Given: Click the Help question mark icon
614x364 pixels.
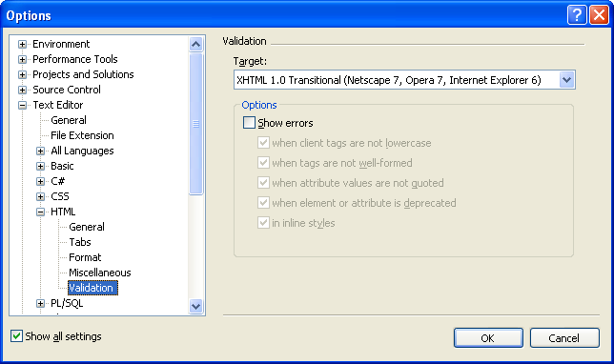Looking at the screenshot, I should pos(577,15).
